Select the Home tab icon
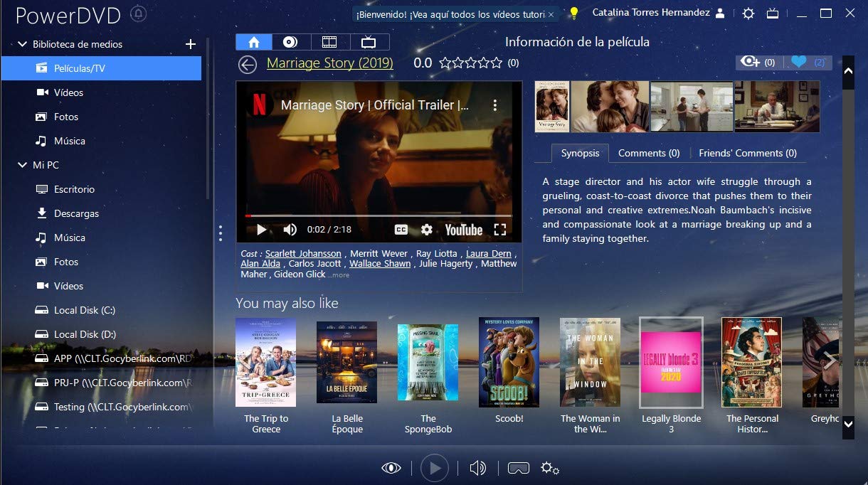Screen dimensions: 868x485 254,41
